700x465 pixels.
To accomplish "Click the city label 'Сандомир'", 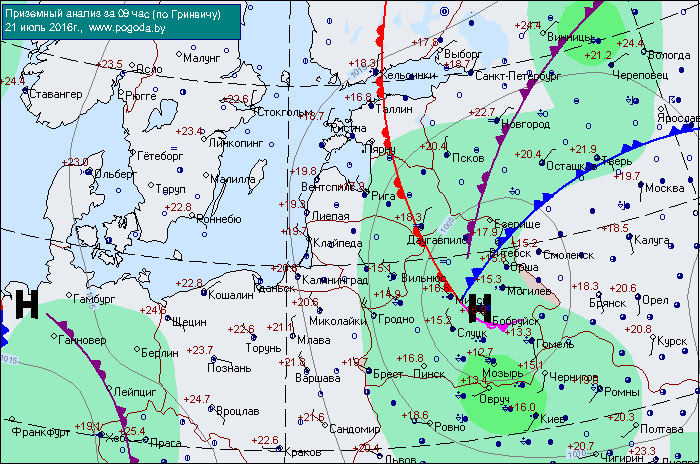I will coord(355,429).
